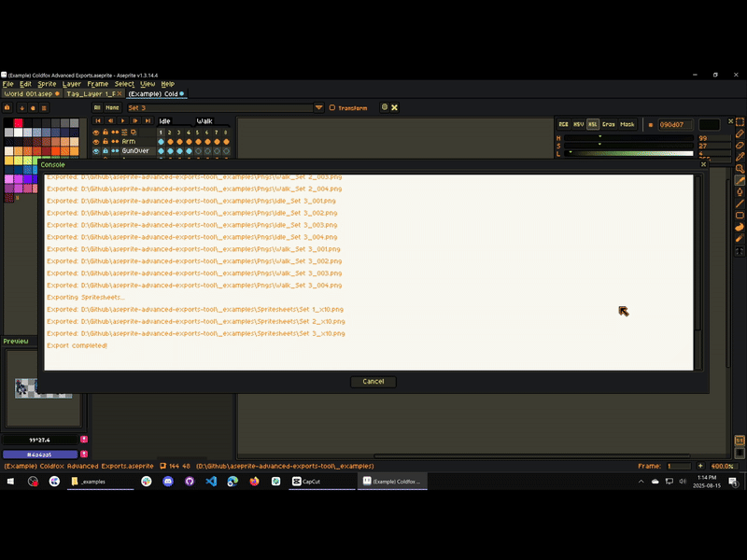This screenshot has height=560, width=747.
Task: Toggle visibility of the GunOver layer
Action: coord(96,151)
